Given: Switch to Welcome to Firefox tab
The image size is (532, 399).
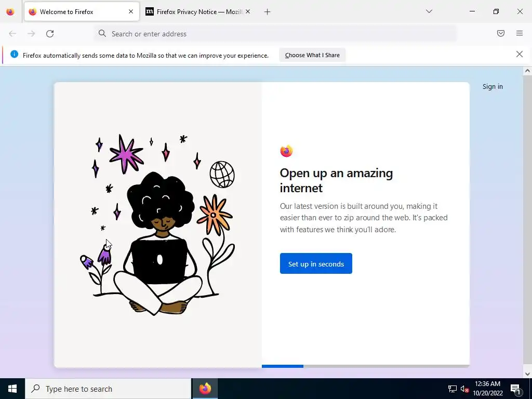Looking at the screenshot, I should coord(82,11).
